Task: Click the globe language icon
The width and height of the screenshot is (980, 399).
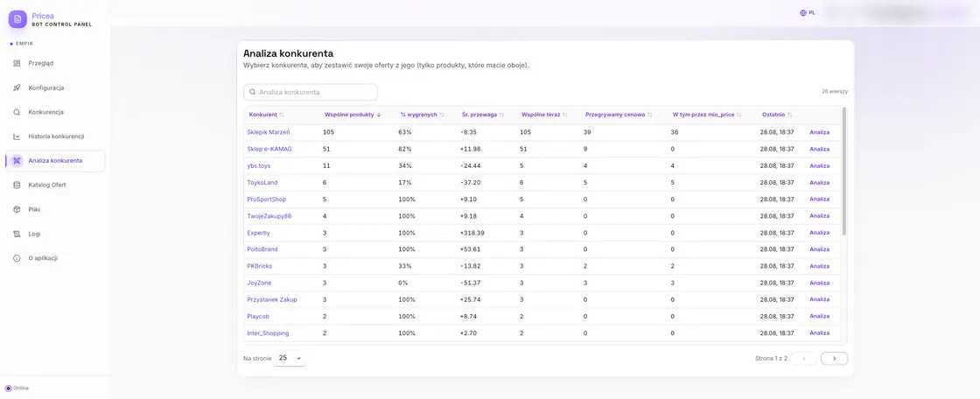Action: 803,12
